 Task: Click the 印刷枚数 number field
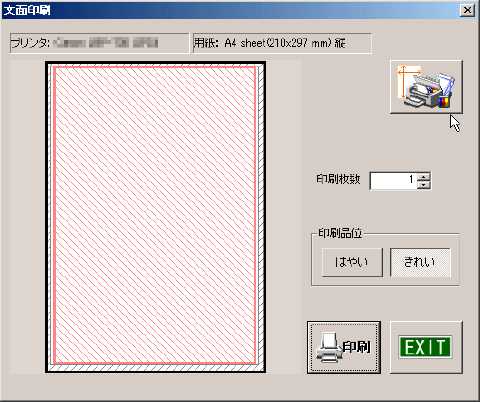393,181
